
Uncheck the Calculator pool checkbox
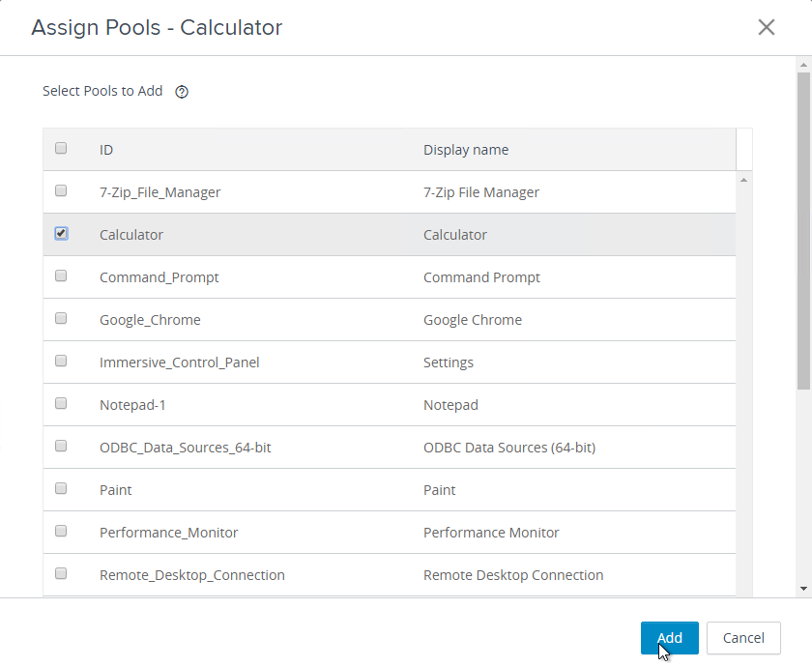(x=61, y=234)
